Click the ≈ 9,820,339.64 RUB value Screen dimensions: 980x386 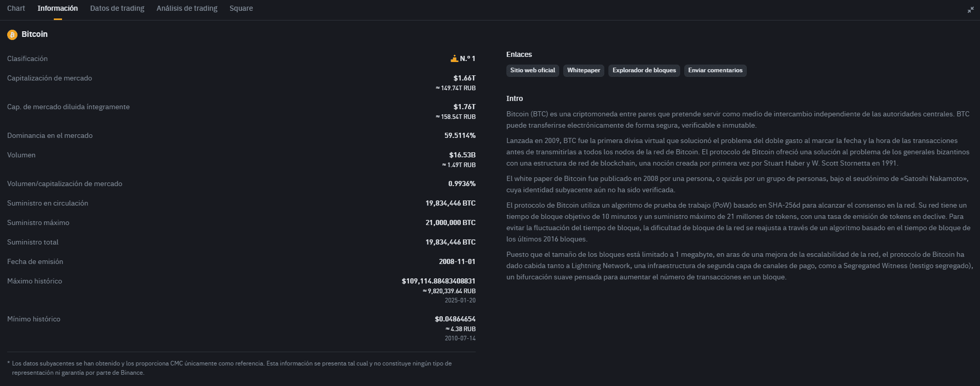pos(449,291)
